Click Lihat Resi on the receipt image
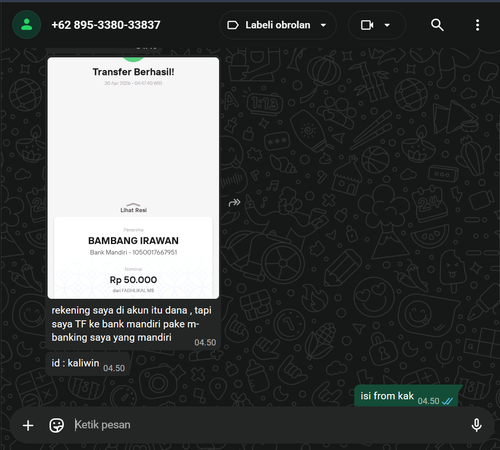This screenshot has width=500, height=450. [x=133, y=208]
